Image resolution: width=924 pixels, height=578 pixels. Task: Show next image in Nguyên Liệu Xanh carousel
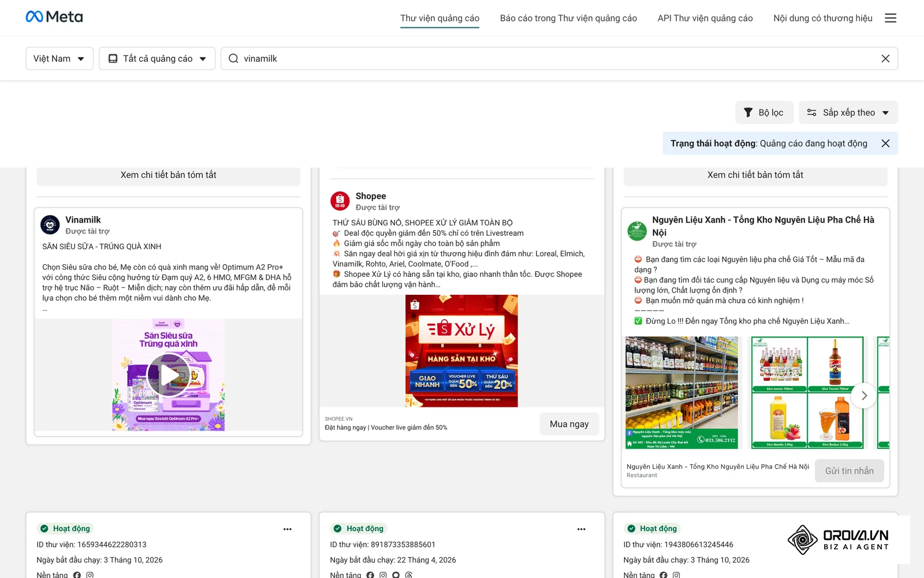[x=864, y=395]
